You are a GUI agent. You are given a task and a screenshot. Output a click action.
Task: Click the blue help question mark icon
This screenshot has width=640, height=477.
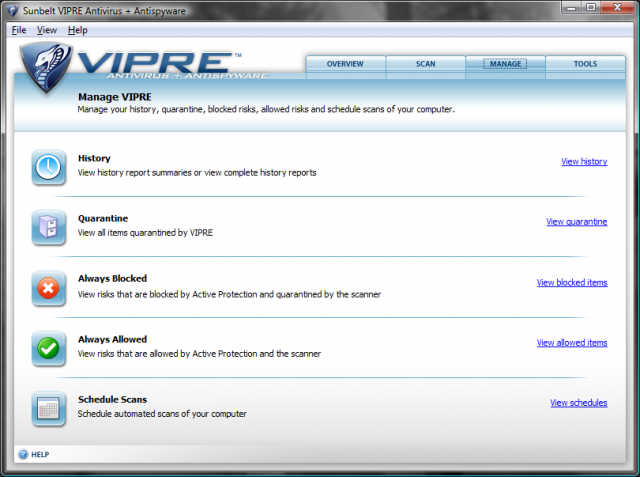coord(23,454)
